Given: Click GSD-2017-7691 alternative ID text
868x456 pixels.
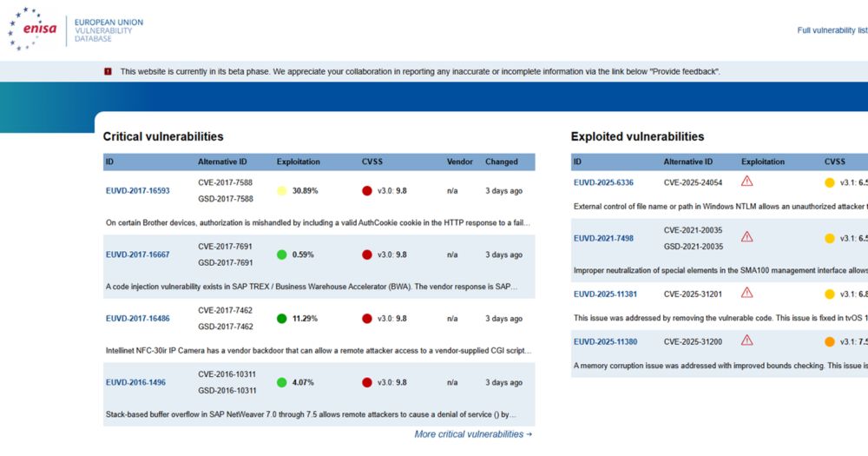Looking at the screenshot, I should click(226, 262).
